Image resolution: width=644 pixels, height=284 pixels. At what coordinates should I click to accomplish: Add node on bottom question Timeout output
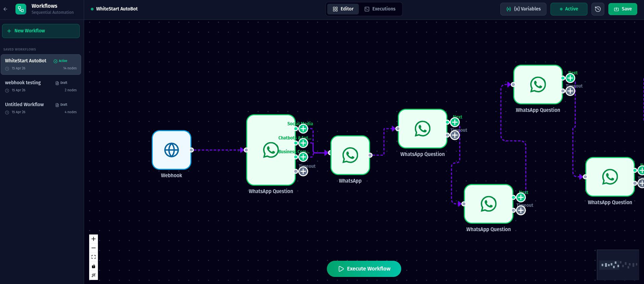coord(521,210)
